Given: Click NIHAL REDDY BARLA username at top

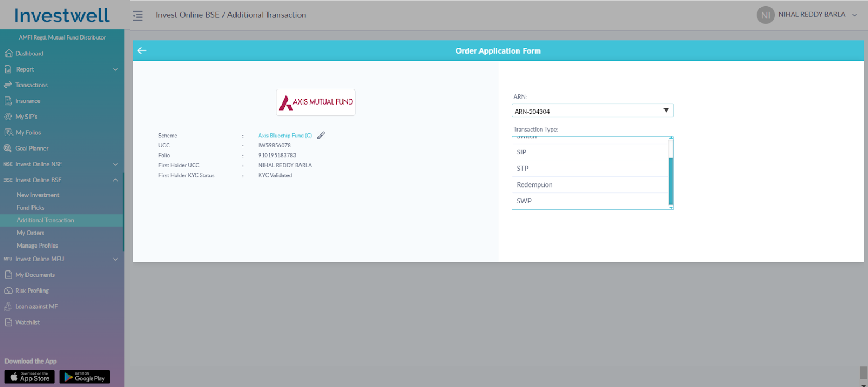Looking at the screenshot, I should point(812,15).
